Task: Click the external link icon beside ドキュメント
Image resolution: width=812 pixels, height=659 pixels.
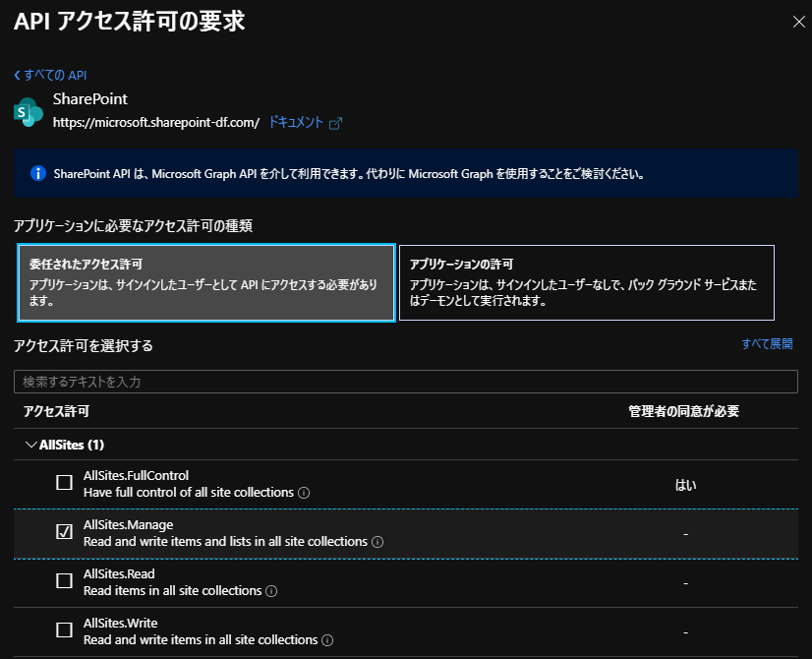Action: (335, 123)
